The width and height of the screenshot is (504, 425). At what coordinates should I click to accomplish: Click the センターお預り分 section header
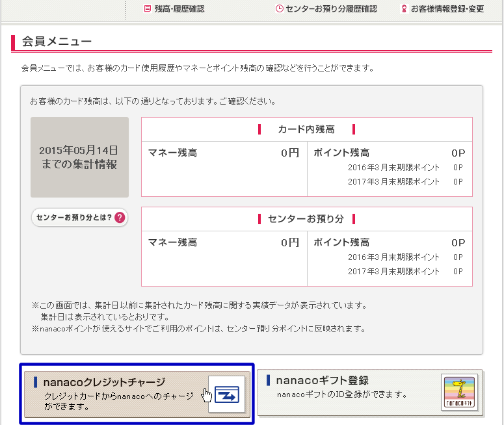click(x=306, y=218)
